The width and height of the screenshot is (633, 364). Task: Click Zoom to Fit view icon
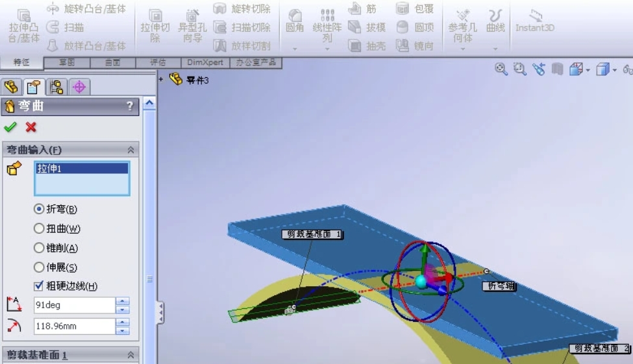(501, 69)
